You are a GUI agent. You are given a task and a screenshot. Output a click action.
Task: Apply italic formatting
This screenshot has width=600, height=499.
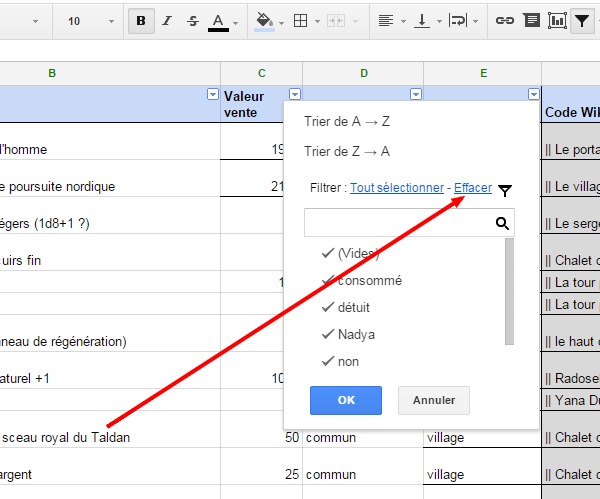click(x=167, y=20)
